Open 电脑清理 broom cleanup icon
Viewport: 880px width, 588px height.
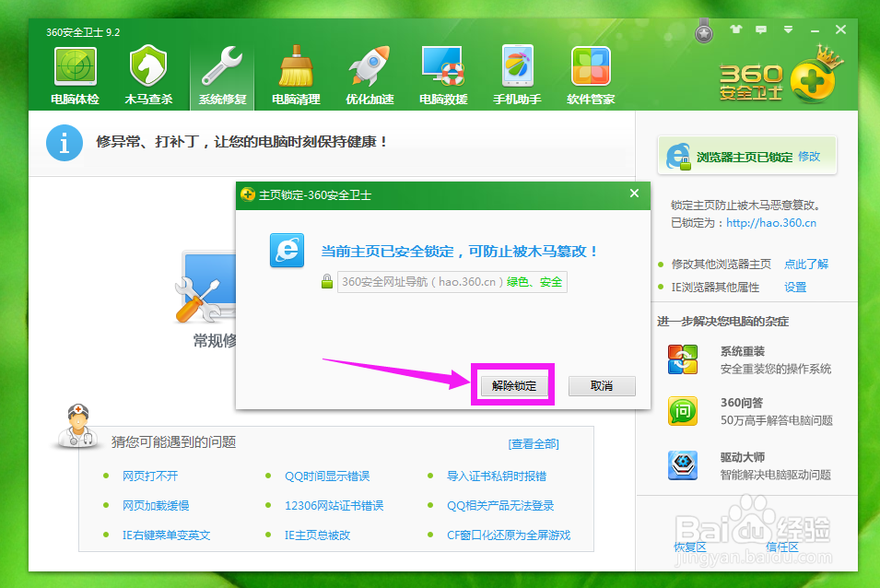pyautogui.click(x=296, y=66)
